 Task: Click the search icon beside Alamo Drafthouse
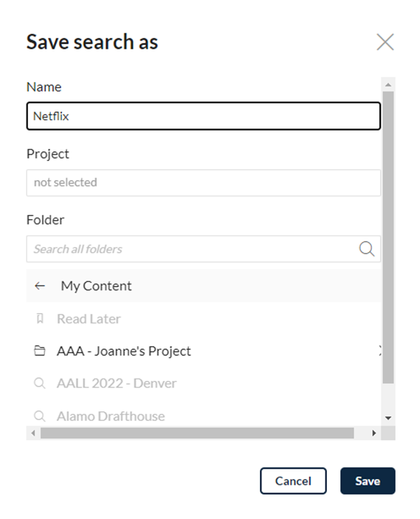(x=40, y=416)
